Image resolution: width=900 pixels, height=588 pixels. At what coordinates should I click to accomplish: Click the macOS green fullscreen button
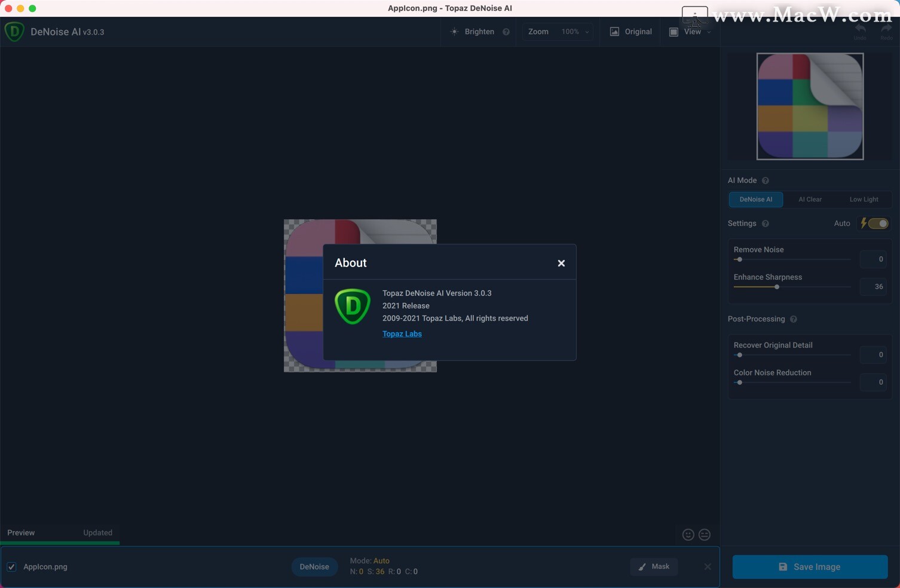32,8
